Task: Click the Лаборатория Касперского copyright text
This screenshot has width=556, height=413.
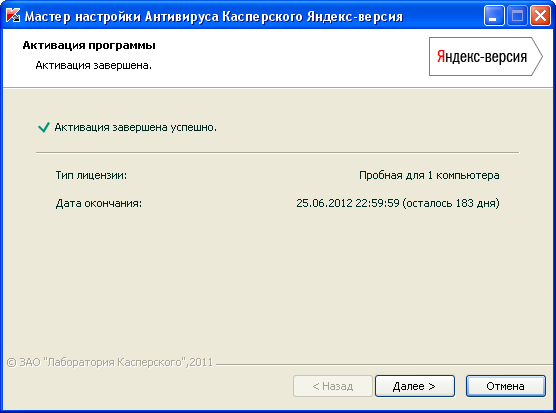Action: pyautogui.click(x=110, y=362)
